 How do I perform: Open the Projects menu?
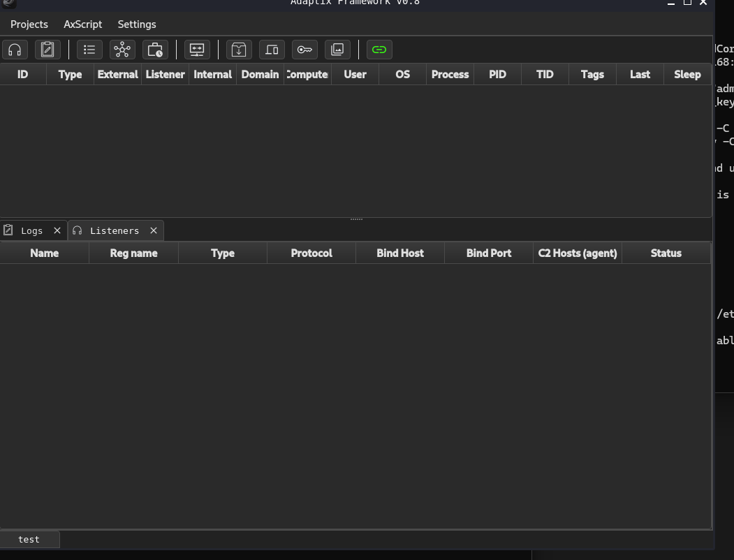pyautogui.click(x=29, y=24)
